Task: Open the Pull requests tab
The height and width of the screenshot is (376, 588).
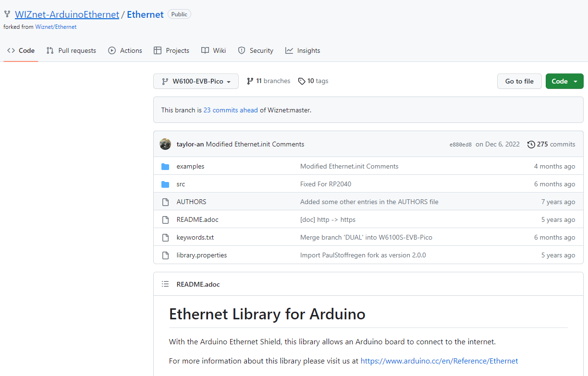Action: tap(71, 50)
